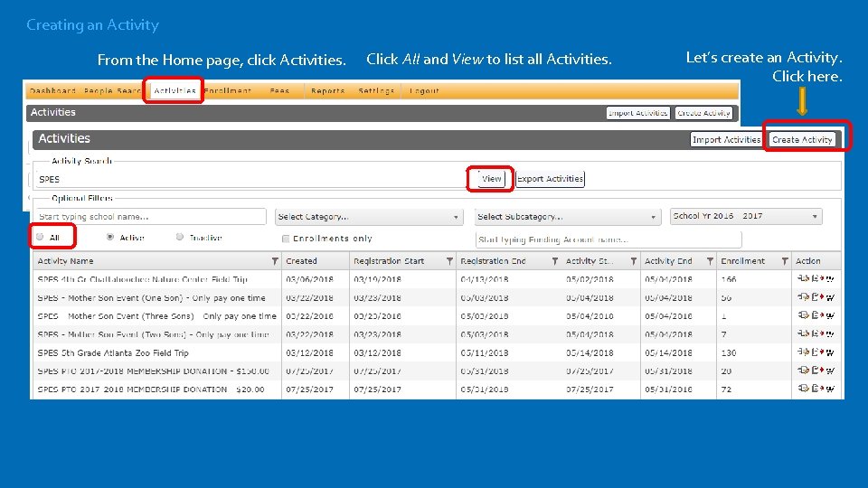Click cart icon for $150.00 membership donation row
Viewport: 868px width, 488px height.
[830, 371]
